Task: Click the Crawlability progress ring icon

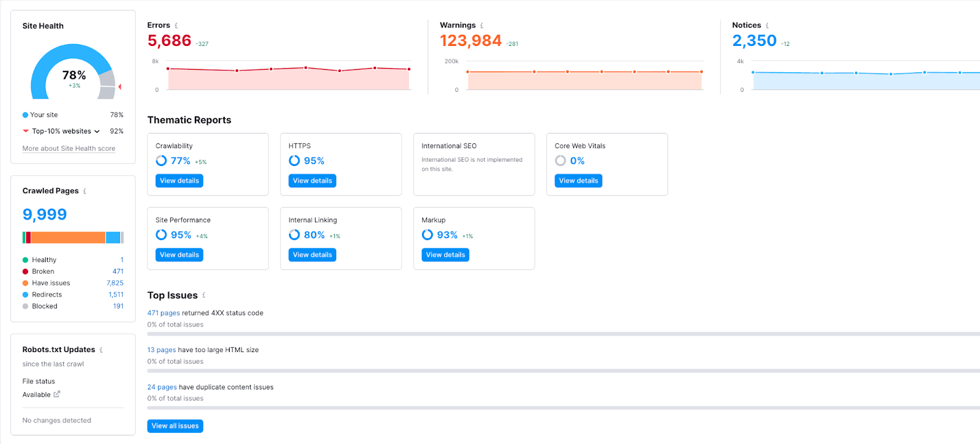Action: point(161,160)
